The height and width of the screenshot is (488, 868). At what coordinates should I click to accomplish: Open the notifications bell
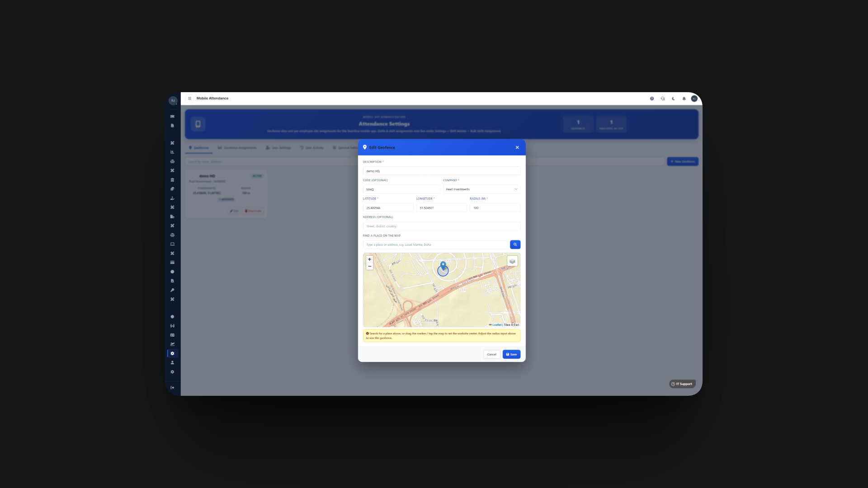pyautogui.click(x=684, y=99)
